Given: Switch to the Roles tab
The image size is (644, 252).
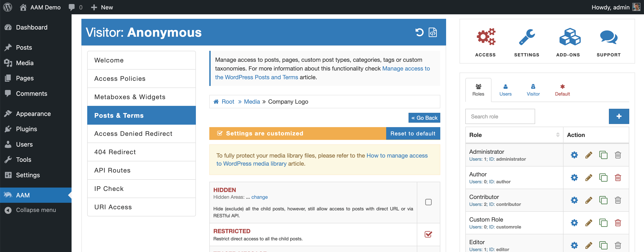Looking at the screenshot, I should [478, 90].
